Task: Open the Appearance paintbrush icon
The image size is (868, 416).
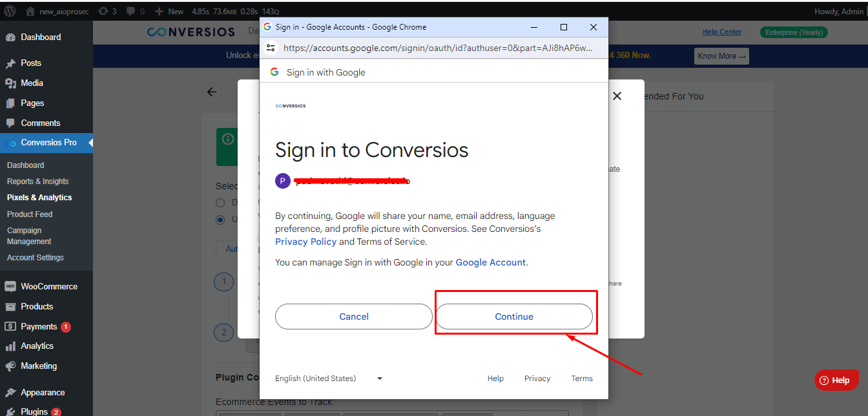Action: click(10, 393)
